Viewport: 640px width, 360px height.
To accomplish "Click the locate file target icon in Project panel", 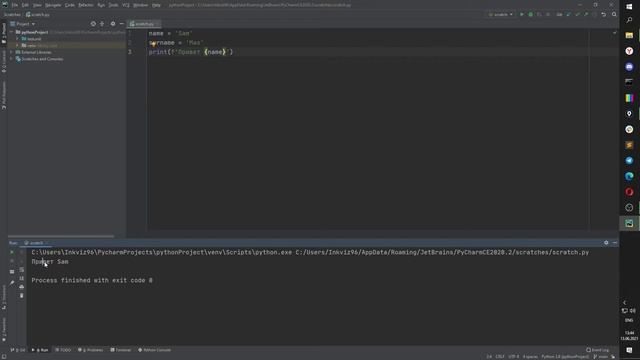I will click(93, 24).
